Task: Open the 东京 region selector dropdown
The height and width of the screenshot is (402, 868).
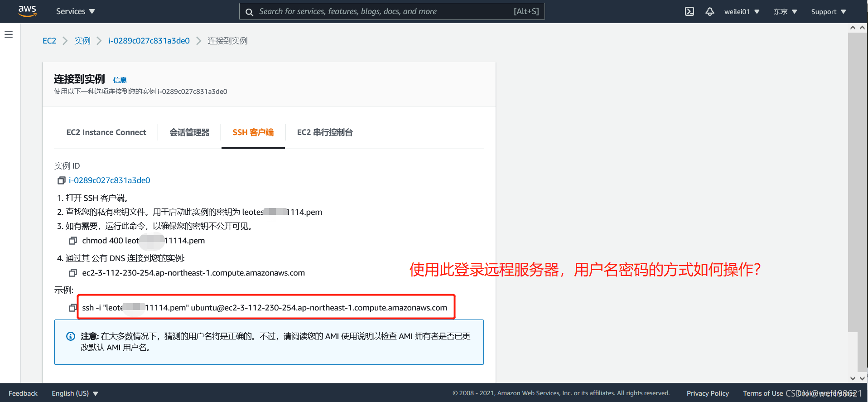Action: coord(785,11)
